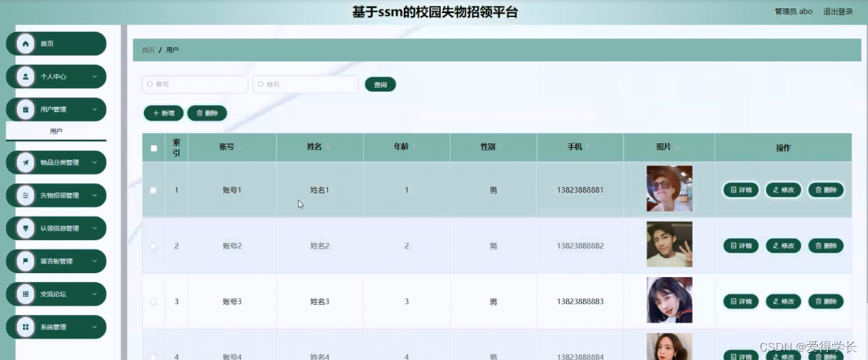The height and width of the screenshot is (360, 868).
Task: Click the sort arrows on 性别 column
Action: pos(501,147)
